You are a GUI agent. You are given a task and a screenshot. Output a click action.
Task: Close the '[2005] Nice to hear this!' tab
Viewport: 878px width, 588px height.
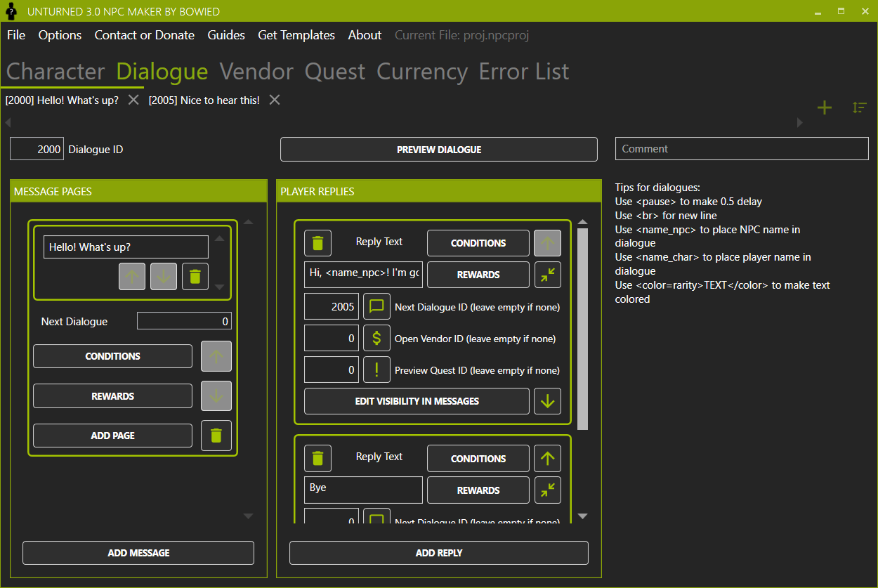[x=275, y=100]
